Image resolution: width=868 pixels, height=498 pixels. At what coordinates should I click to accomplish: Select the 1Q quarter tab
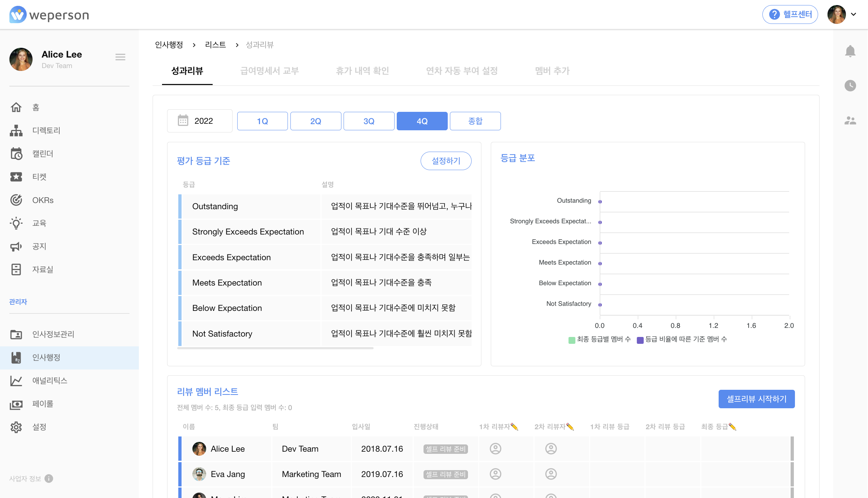262,121
